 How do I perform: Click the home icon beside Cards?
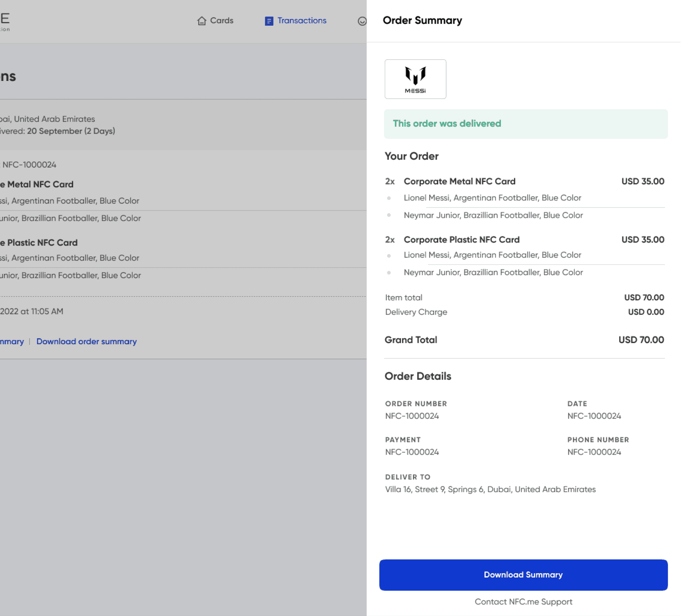202,21
